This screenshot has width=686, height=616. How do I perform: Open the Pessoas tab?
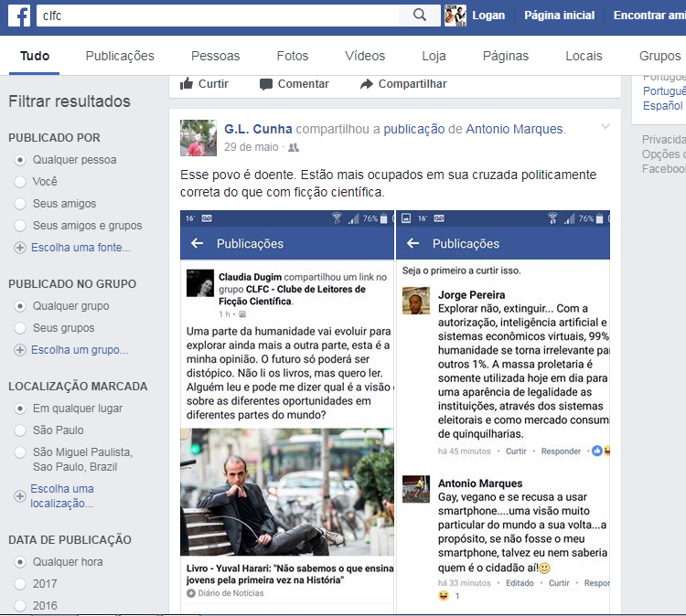[215, 56]
